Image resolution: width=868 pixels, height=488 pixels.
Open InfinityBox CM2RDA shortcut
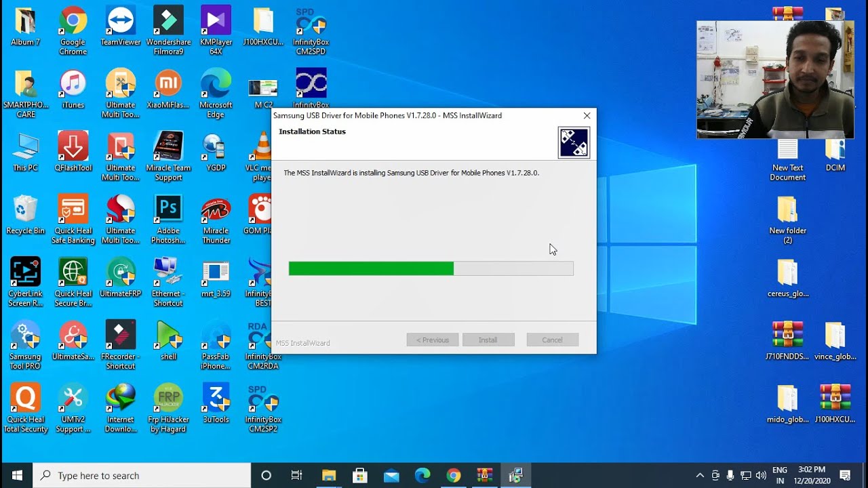click(263, 346)
